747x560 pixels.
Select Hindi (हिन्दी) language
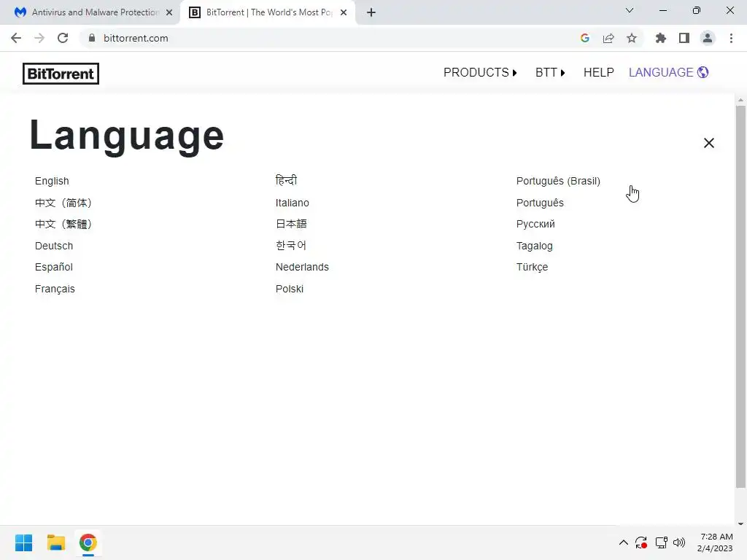[x=286, y=181]
